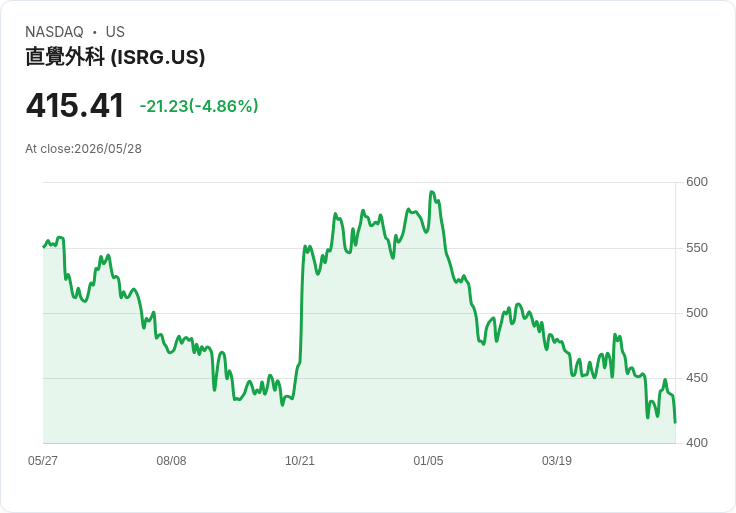Viewport: 736px width, 513px height.
Task: Click the NASDAQ exchange label
Action: 54,31
